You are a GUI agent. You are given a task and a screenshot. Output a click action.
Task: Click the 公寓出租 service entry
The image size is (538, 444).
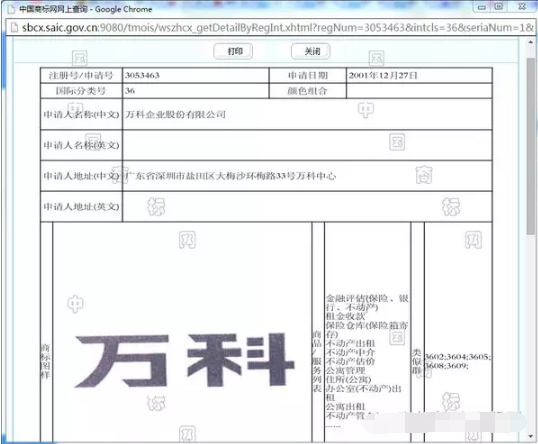pyautogui.click(x=346, y=407)
